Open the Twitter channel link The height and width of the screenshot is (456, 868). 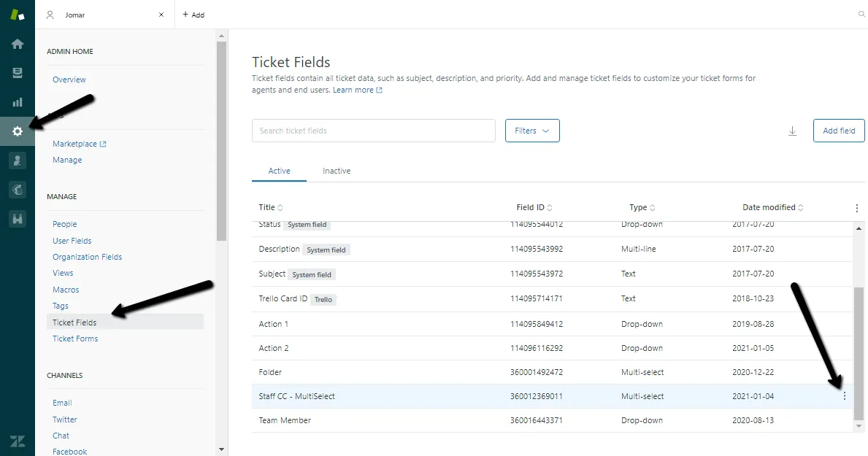pos(65,420)
